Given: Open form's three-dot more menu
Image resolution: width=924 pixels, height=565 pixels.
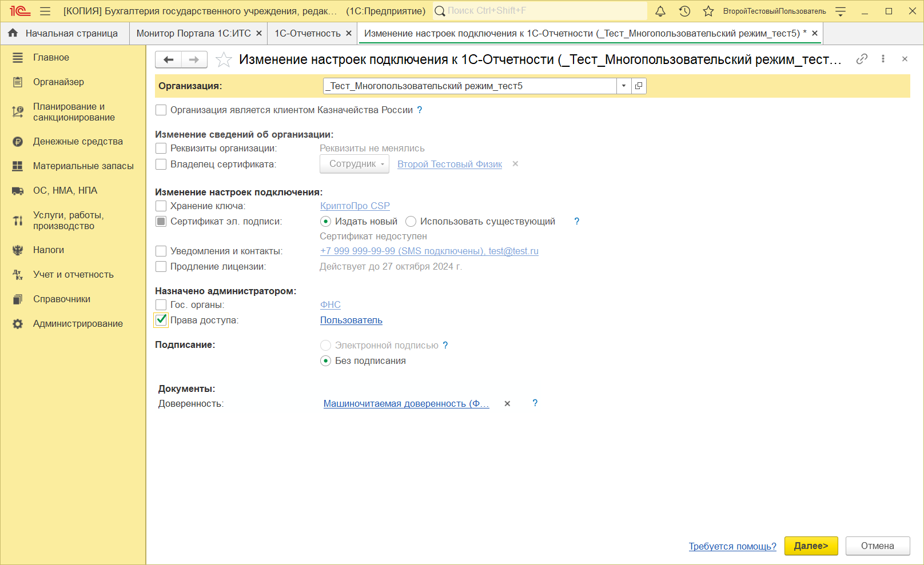Looking at the screenshot, I should coord(883,59).
